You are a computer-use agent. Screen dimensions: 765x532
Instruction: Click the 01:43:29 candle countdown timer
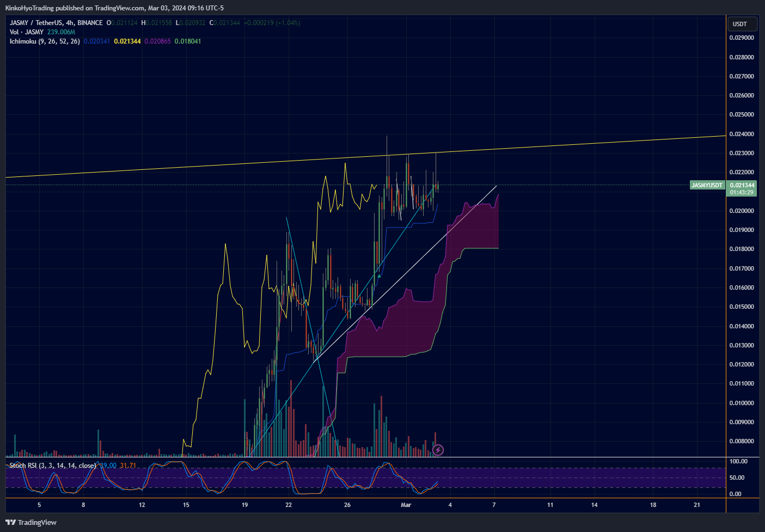tap(742, 192)
